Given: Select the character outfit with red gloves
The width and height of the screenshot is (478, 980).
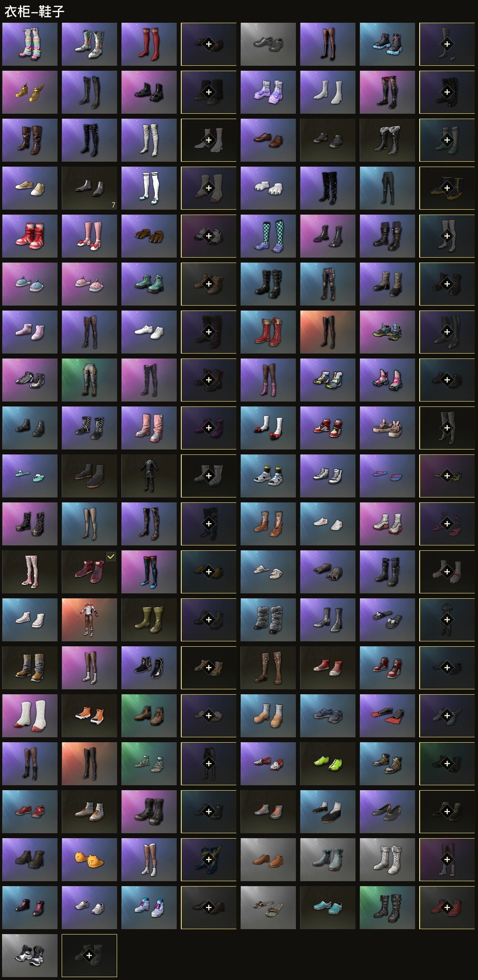Looking at the screenshot, I should click(x=89, y=620).
